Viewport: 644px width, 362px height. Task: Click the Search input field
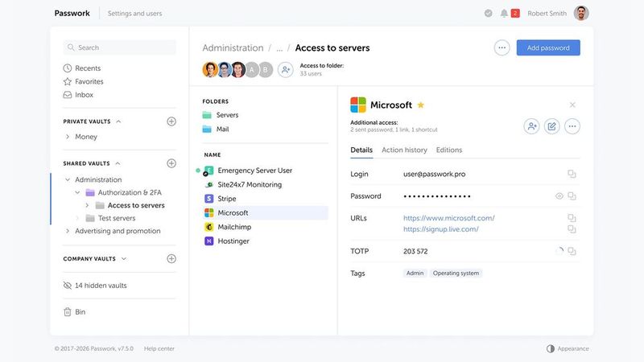pos(119,47)
